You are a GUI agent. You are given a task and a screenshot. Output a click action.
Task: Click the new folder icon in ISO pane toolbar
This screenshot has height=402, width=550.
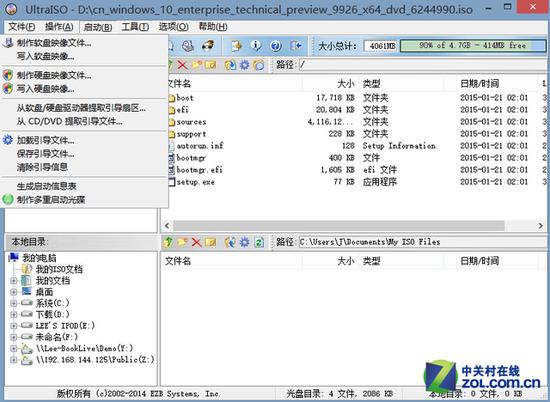pyautogui.click(x=197, y=65)
